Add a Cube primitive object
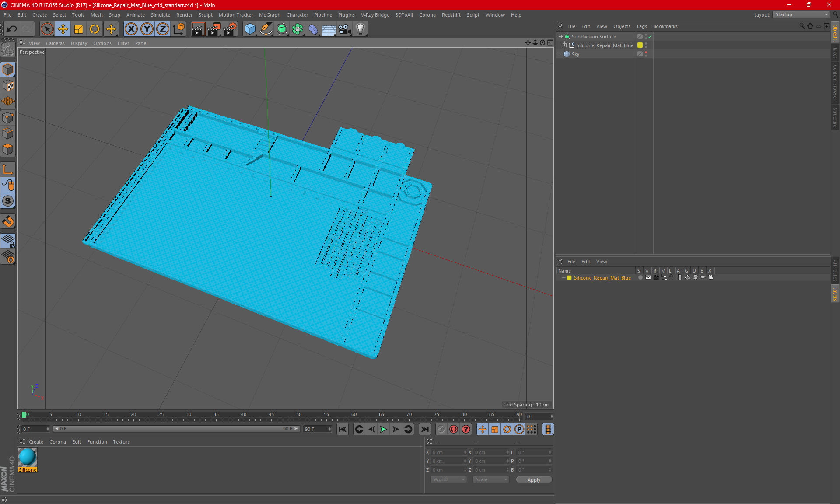The image size is (840, 504). pyautogui.click(x=250, y=29)
